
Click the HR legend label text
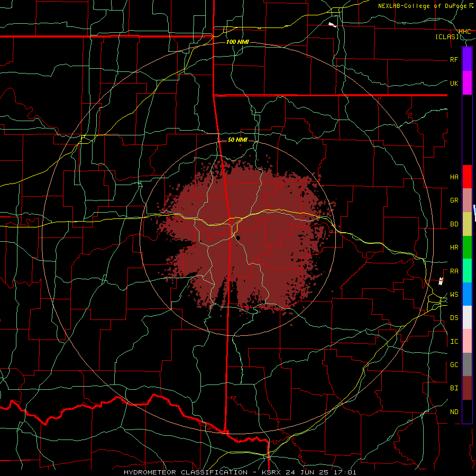point(454,248)
